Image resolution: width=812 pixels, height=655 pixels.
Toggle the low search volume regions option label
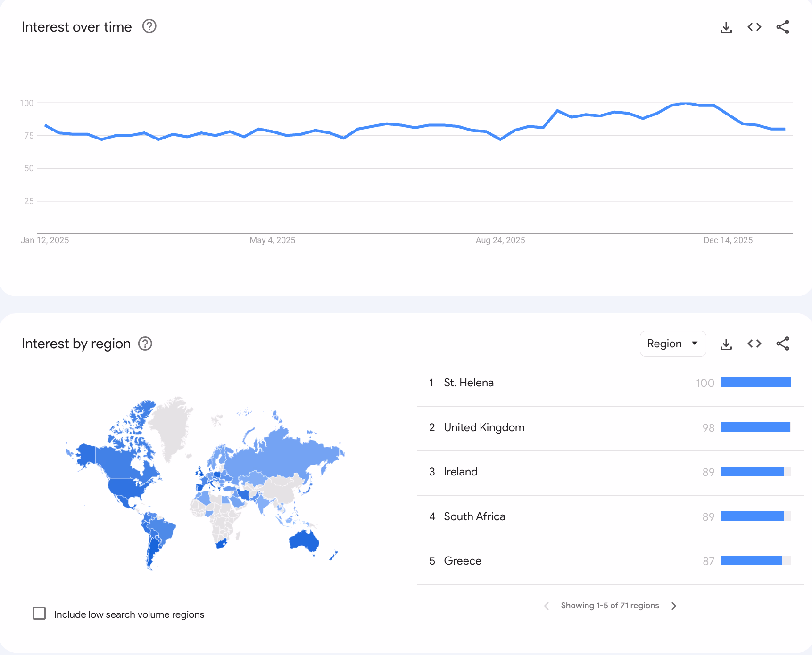128,614
